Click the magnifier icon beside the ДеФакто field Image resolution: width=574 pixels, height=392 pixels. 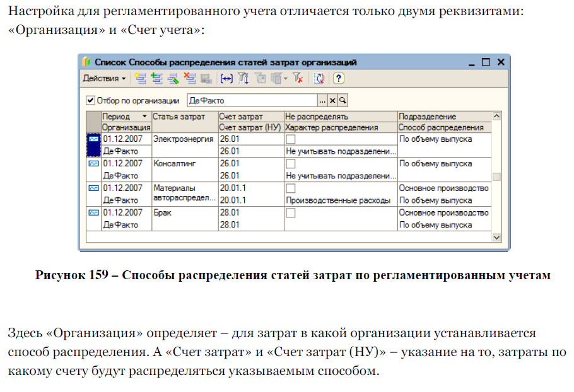pos(343,100)
